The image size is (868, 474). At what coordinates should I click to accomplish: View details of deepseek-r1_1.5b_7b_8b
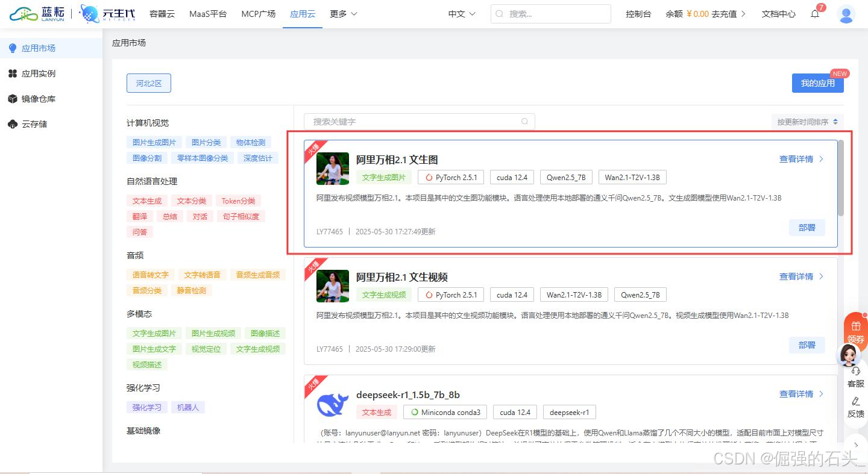coord(801,394)
